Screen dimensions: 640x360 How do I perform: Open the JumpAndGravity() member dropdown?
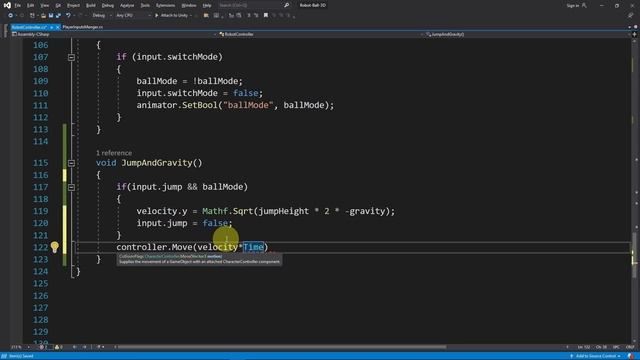click(527, 34)
